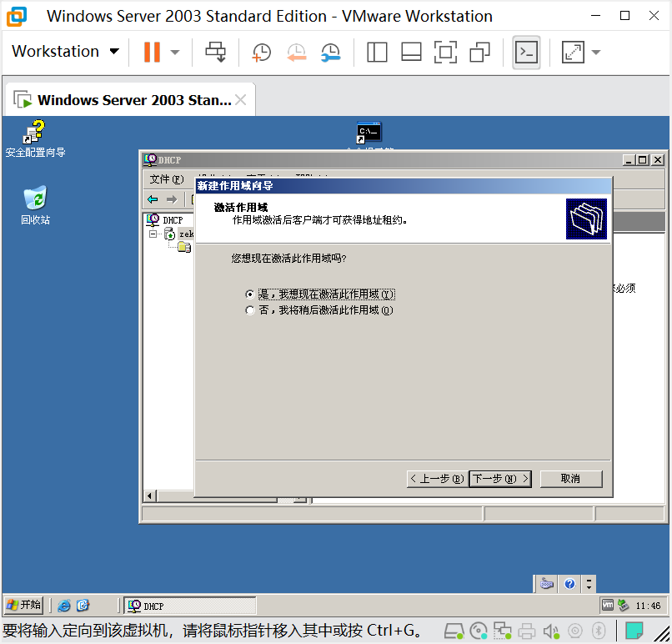This screenshot has width=672, height=644.
Task: Open the 文件(F) menu in DHCP window
Action: [166, 179]
